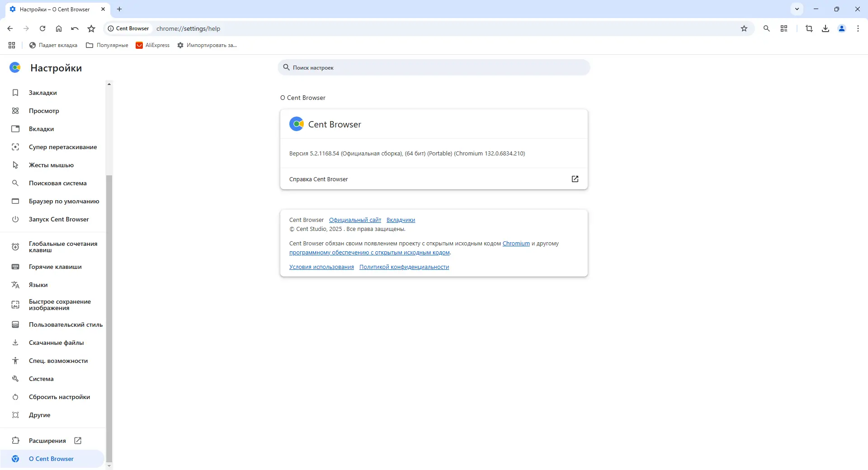Focus the Поиск настроек search field
Screen dimensions: 868x470
pos(434,67)
